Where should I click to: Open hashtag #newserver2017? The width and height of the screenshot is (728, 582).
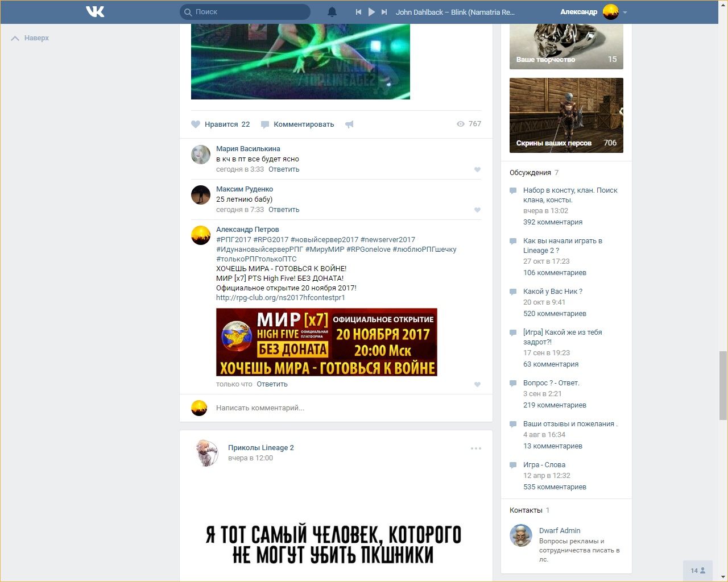click(x=388, y=240)
